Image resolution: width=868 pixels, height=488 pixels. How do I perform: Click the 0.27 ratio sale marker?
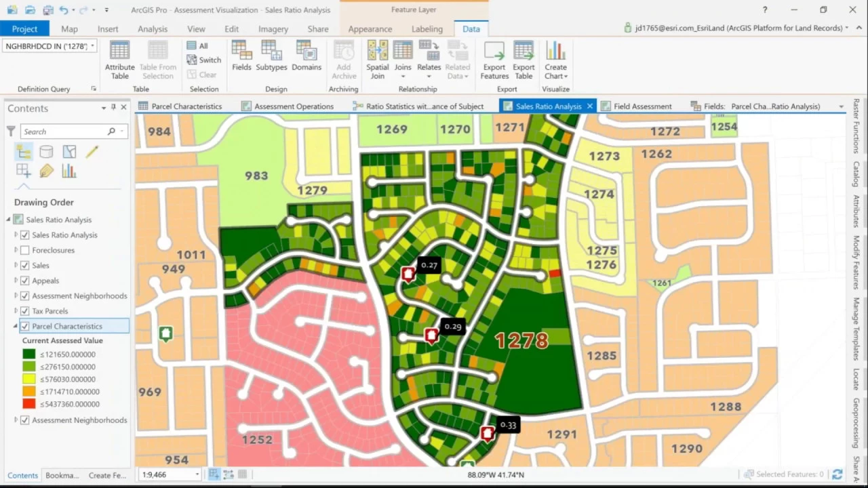(408, 274)
